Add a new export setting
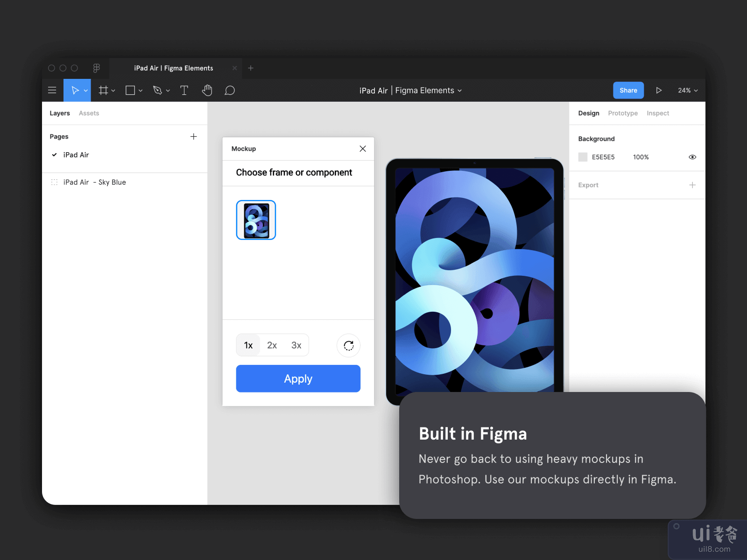The height and width of the screenshot is (560, 747). coord(692,185)
